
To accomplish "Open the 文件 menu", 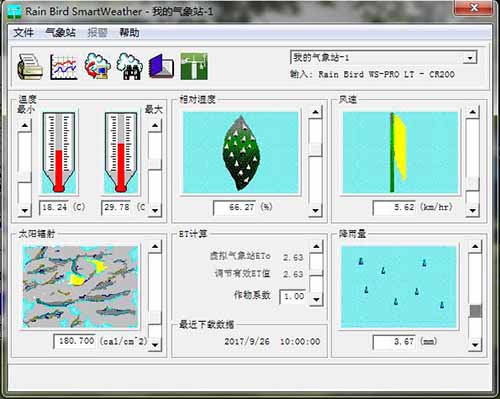I will (23, 33).
